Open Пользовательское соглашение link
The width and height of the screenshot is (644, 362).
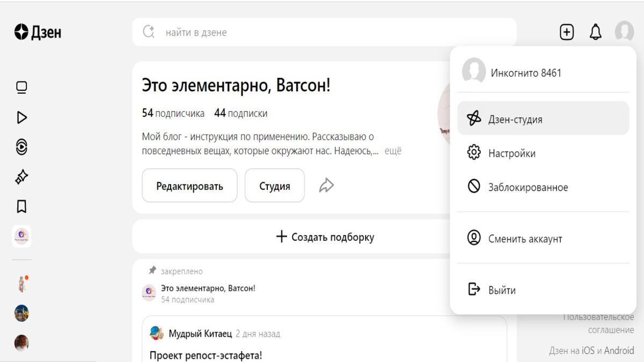point(598,323)
